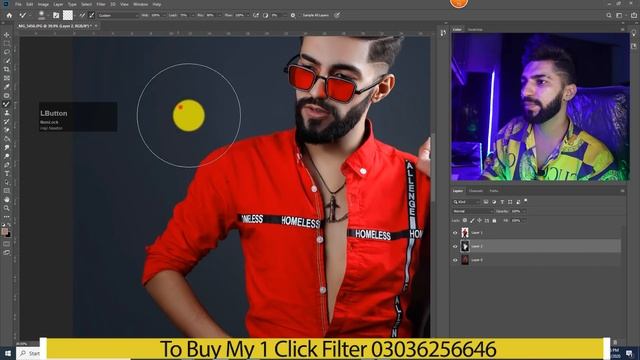Select the Eyedropper tool
Image resolution: width=640 pixels, height=360 pixels.
point(7,87)
